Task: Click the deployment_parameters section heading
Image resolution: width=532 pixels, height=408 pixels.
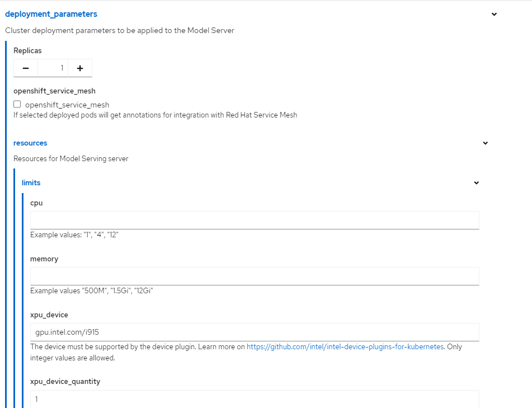Action: (x=51, y=14)
